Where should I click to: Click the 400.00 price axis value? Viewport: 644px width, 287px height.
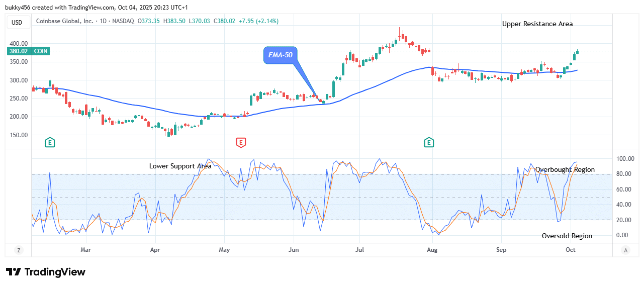click(x=20, y=44)
